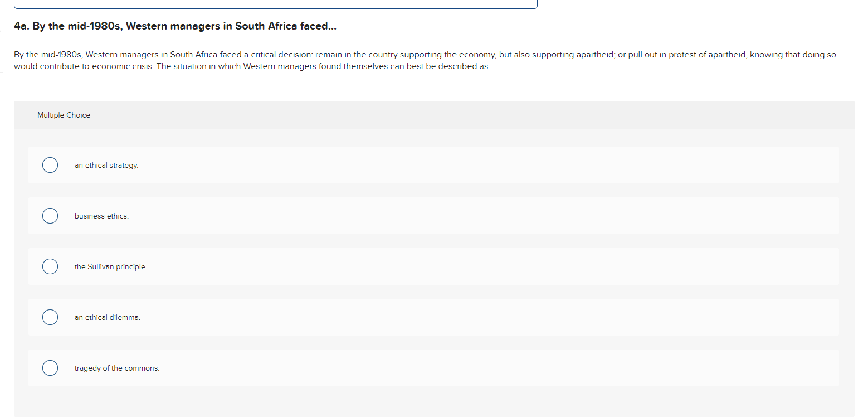The height and width of the screenshot is (417, 868).
Task: Click the answer text 'tragedy of the commons.'
Action: (x=117, y=368)
